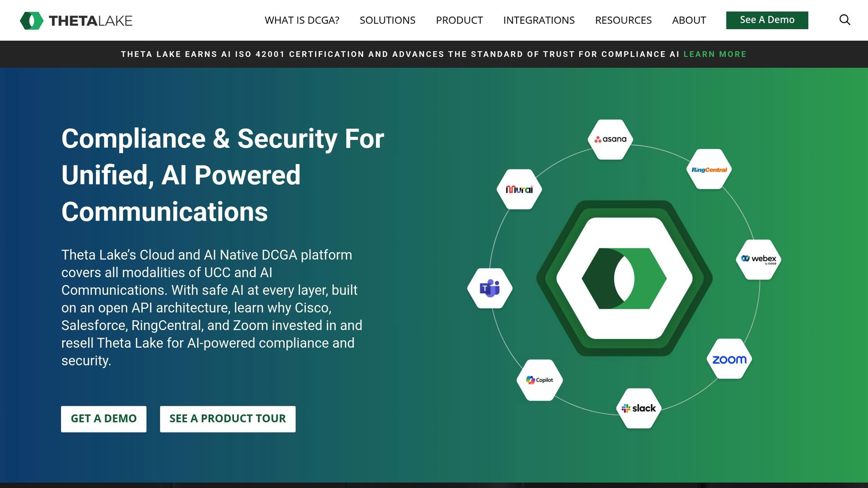
Task: Follow the Learn More banner link
Action: pyautogui.click(x=715, y=54)
